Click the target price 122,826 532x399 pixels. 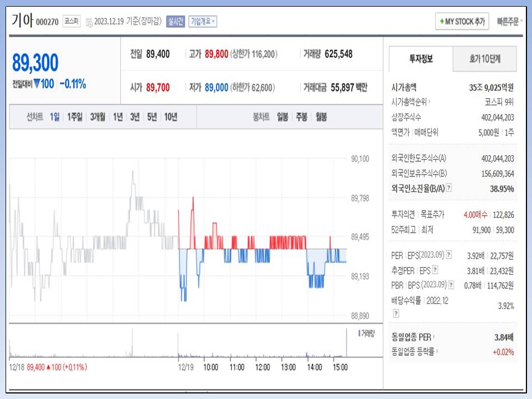(x=504, y=215)
